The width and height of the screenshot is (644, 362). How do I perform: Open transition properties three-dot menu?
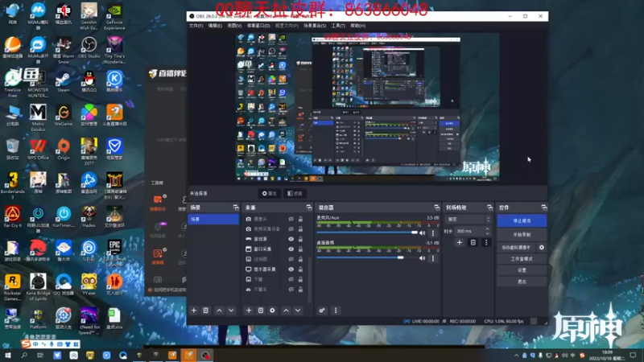tap(486, 243)
